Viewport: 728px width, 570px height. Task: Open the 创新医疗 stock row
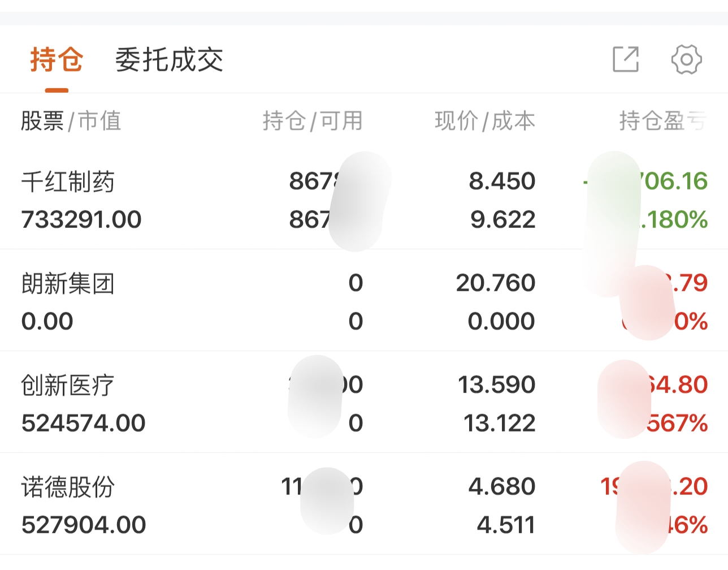click(364, 402)
